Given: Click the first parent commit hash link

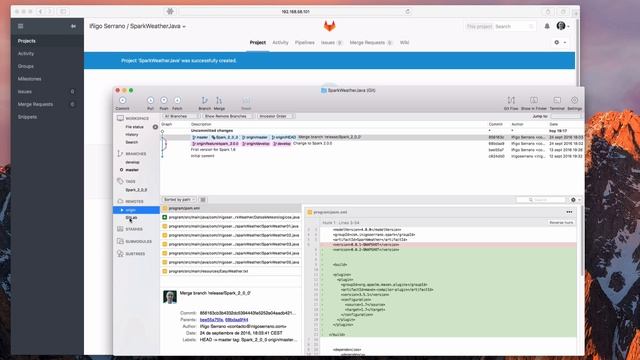Looking at the screenshot, I should pos(211,320).
